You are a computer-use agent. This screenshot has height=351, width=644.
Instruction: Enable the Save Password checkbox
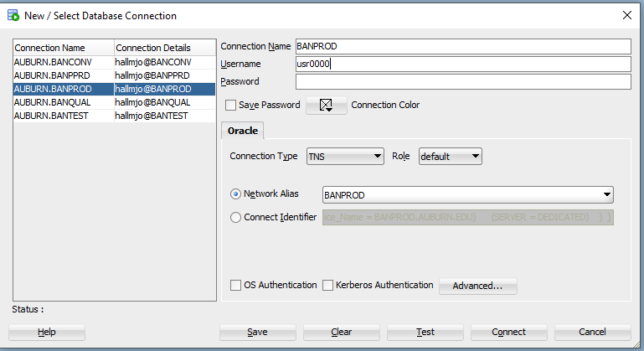tap(231, 106)
